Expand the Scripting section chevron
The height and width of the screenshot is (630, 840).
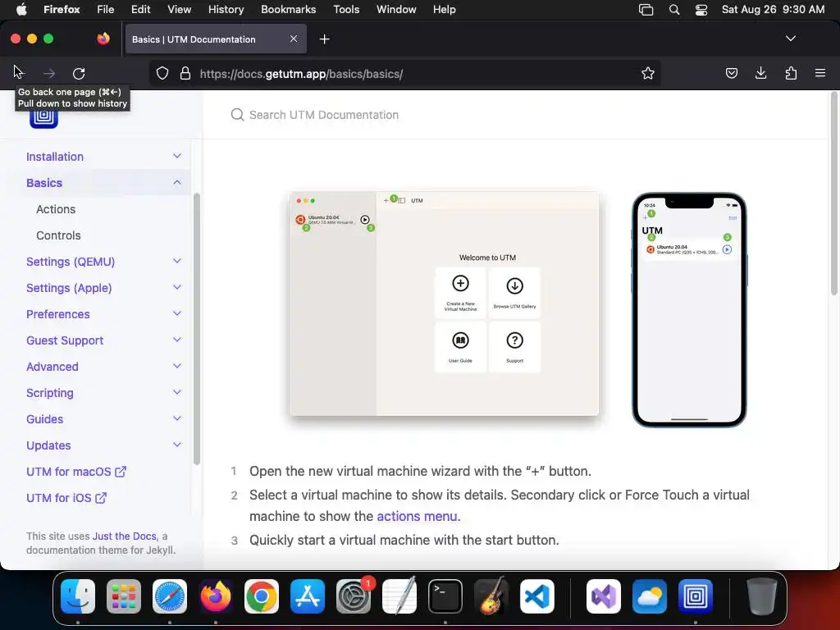coord(177,392)
